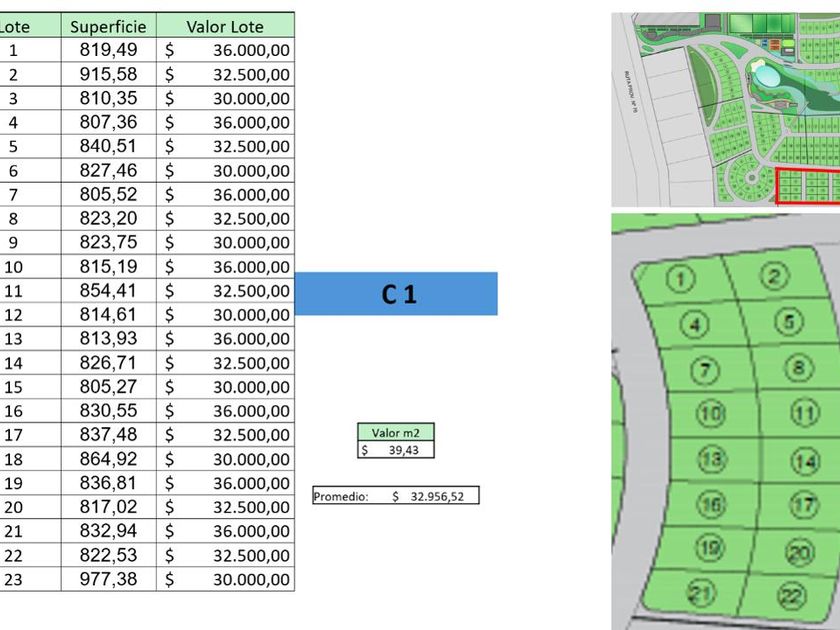Select the Superficie column header
Viewport: 840px width, 630px height.
pyautogui.click(x=109, y=26)
